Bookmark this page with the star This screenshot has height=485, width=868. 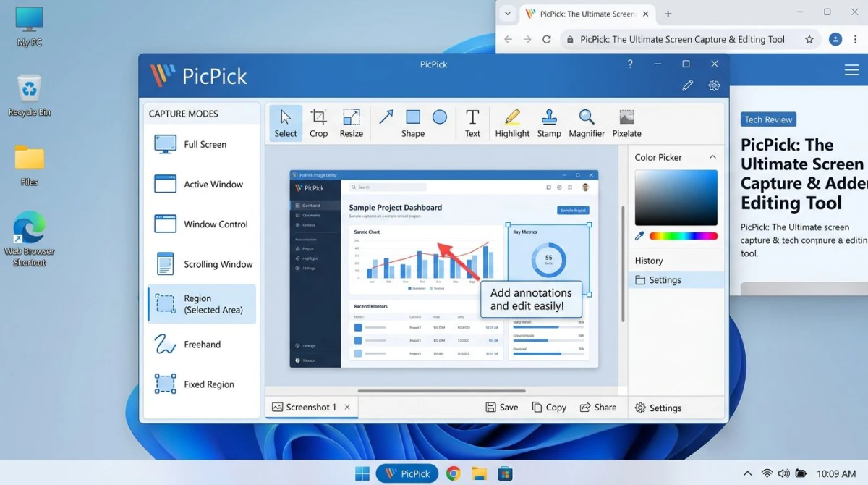(x=809, y=40)
